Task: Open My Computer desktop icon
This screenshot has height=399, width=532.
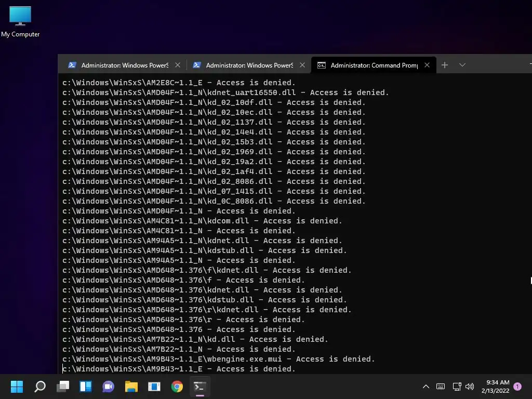Action: tap(20, 22)
